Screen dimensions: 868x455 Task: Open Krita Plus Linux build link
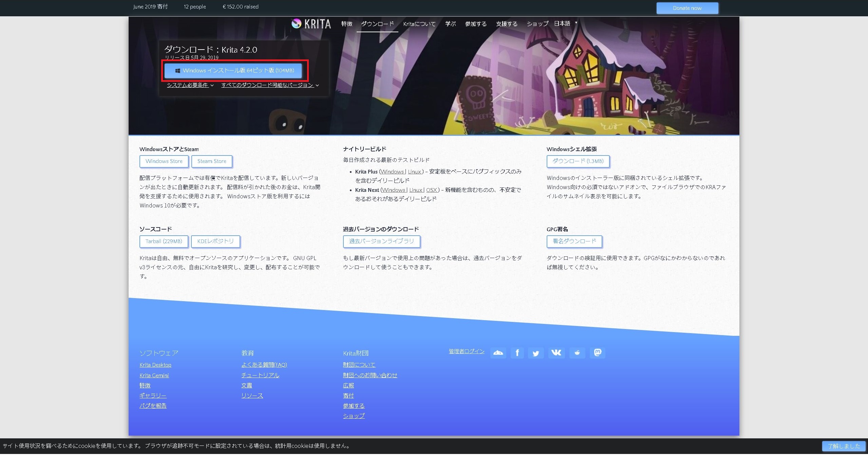pos(414,172)
